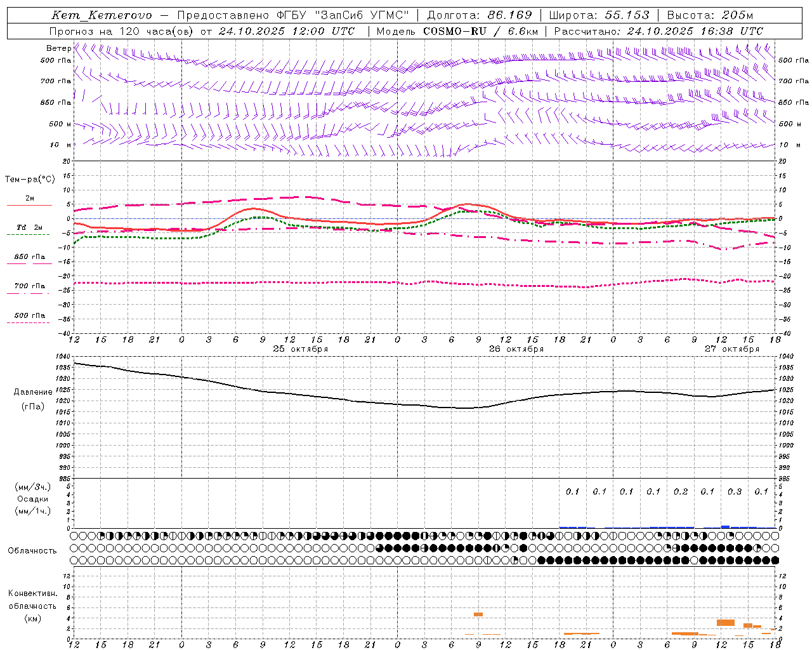Viewport: 812px width, 650px height.
Task: Click the (км) unit label for convective cloud
Action: click(x=33, y=618)
